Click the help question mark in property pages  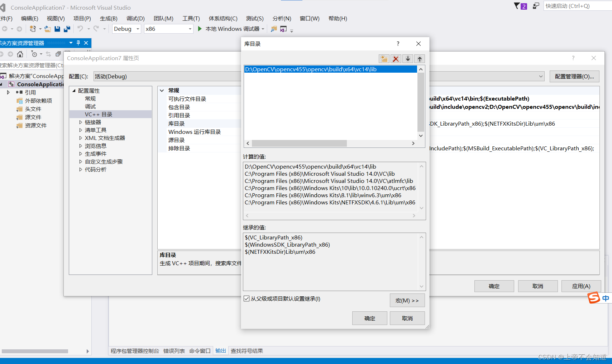click(x=573, y=58)
